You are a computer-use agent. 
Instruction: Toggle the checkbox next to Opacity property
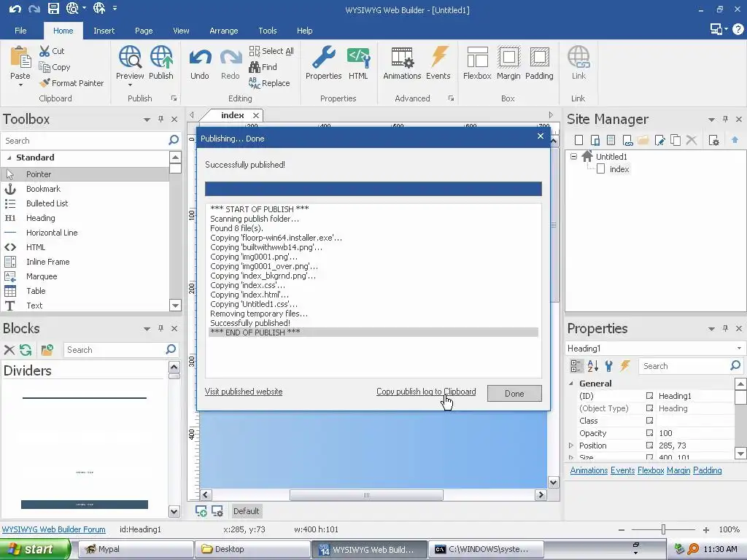649,433
